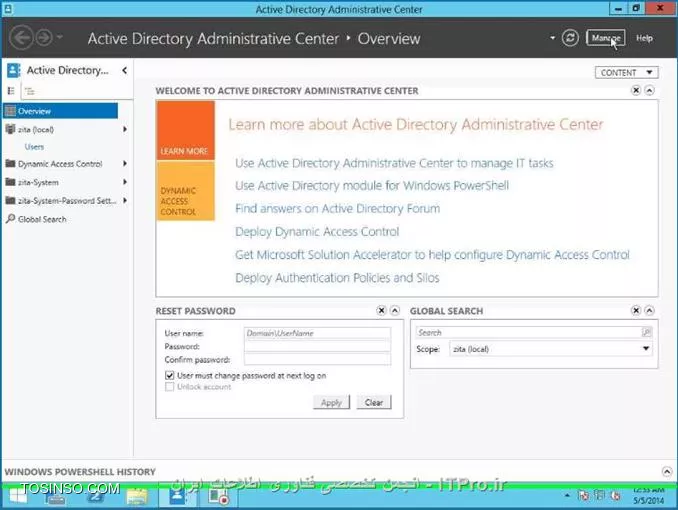The width and height of the screenshot is (678, 510).
Task: Click the navigate Forward arrow button
Action: [44, 38]
